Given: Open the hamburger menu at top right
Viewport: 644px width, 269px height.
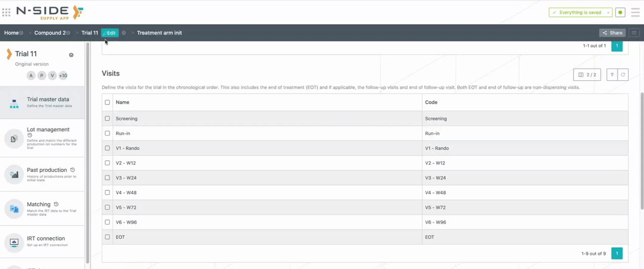Looking at the screenshot, I should pos(635,13).
